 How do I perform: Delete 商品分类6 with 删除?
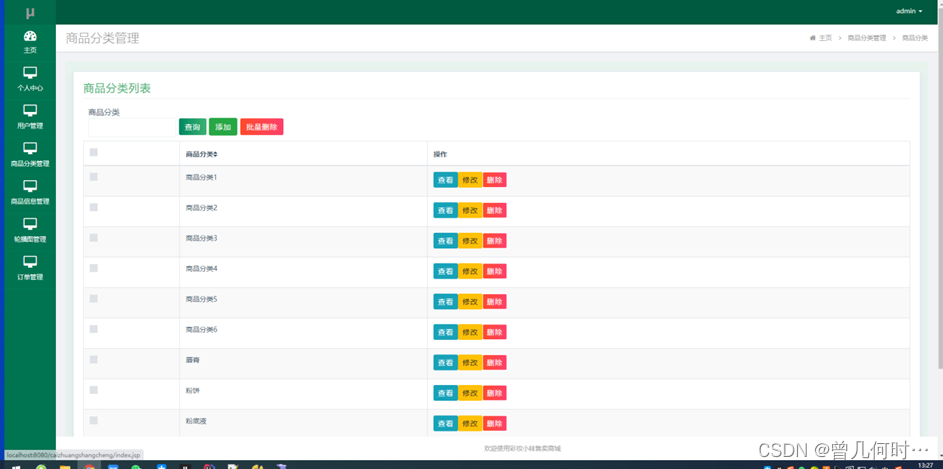click(494, 332)
